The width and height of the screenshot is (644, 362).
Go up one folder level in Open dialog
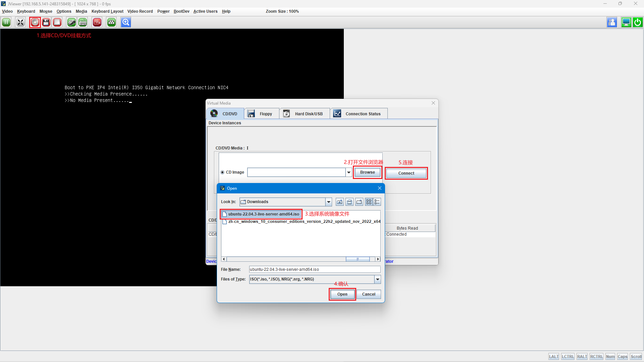click(340, 202)
